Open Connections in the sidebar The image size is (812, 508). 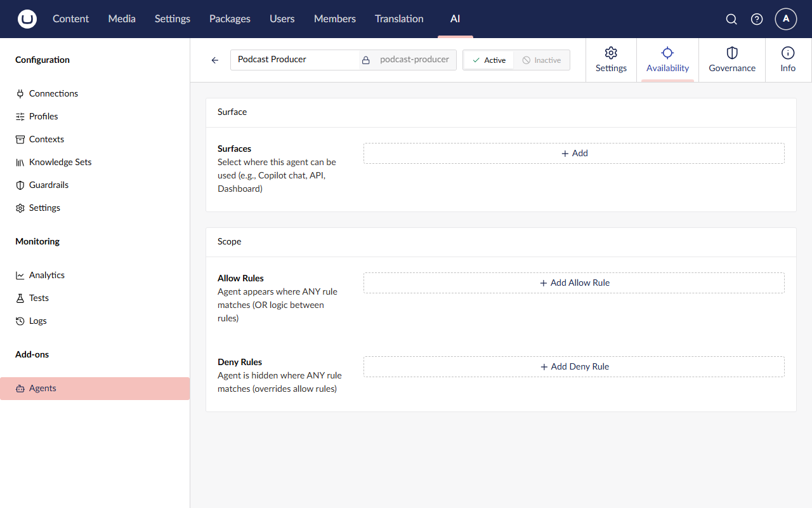point(95,93)
